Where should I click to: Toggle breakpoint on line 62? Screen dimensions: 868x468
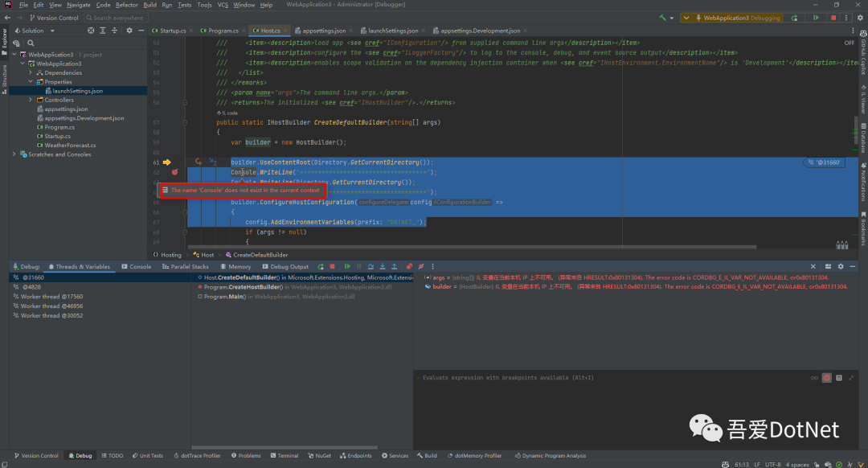(x=175, y=172)
